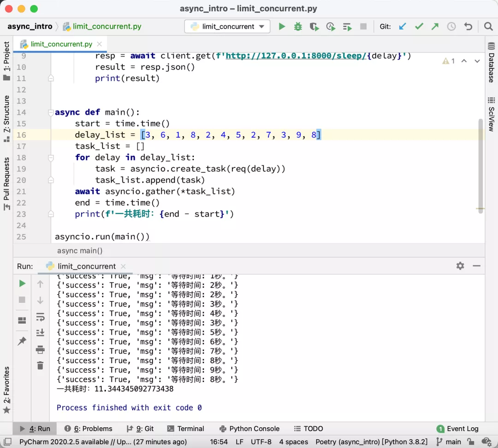Open Search Everywhere magnifier

488,27
